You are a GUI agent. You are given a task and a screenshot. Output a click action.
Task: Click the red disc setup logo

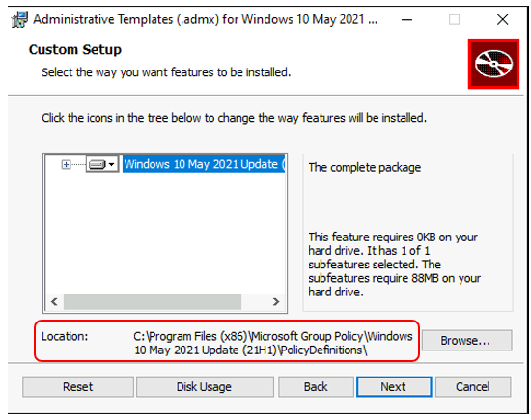[x=493, y=64]
